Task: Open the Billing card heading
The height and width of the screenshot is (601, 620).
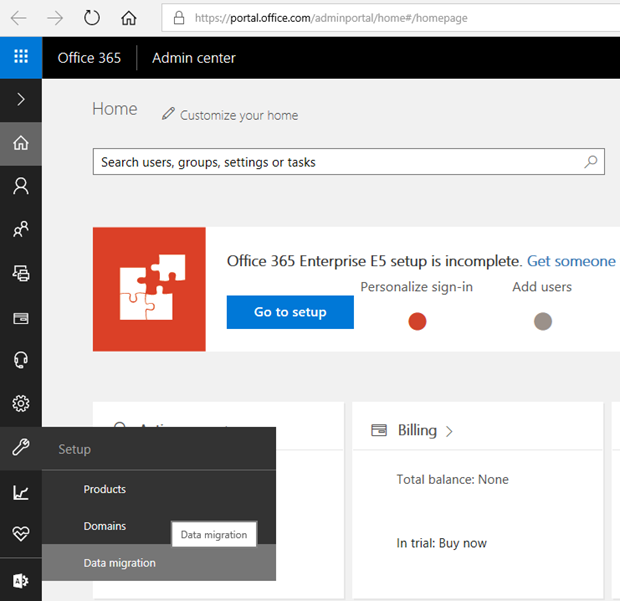Action: point(417,430)
